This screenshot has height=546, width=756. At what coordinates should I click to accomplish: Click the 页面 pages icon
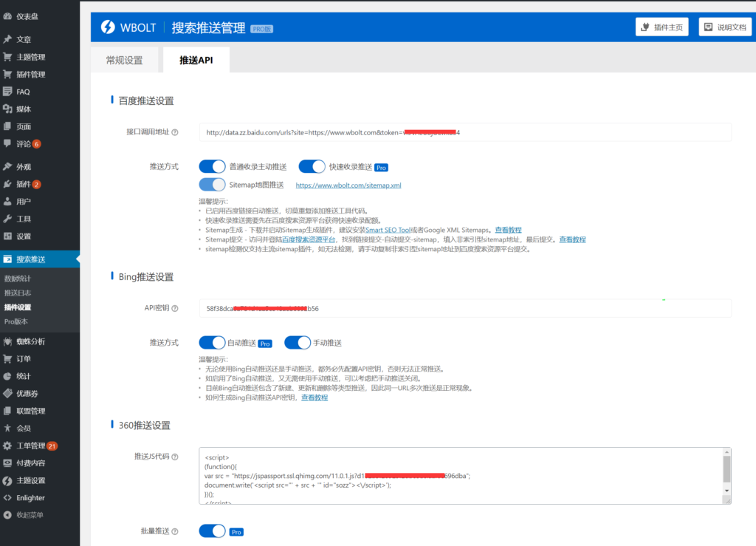click(7, 126)
